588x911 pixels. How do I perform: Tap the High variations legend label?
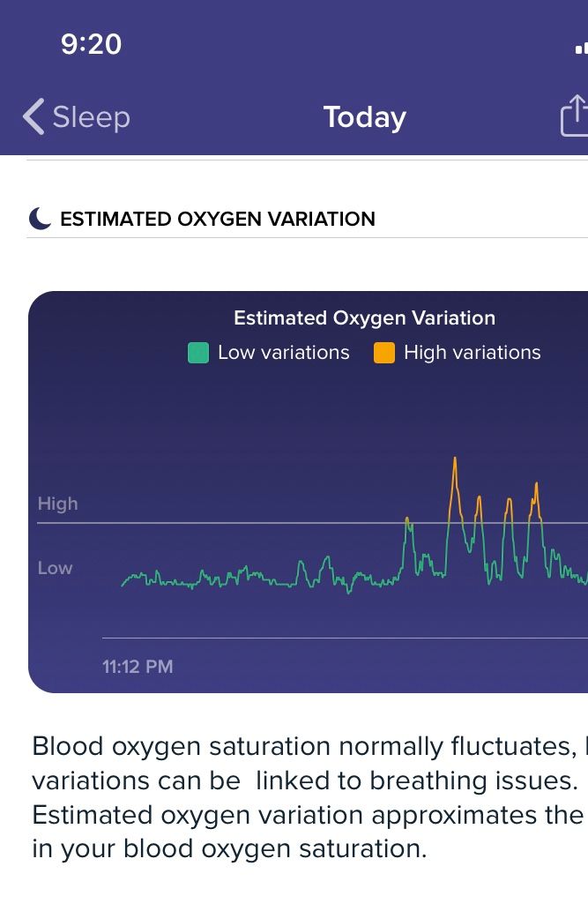(x=472, y=353)
